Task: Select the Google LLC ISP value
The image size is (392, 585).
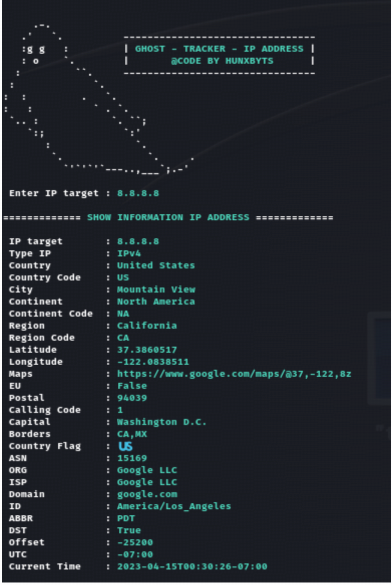Action: pyautogui.click(x=147, y=483)
